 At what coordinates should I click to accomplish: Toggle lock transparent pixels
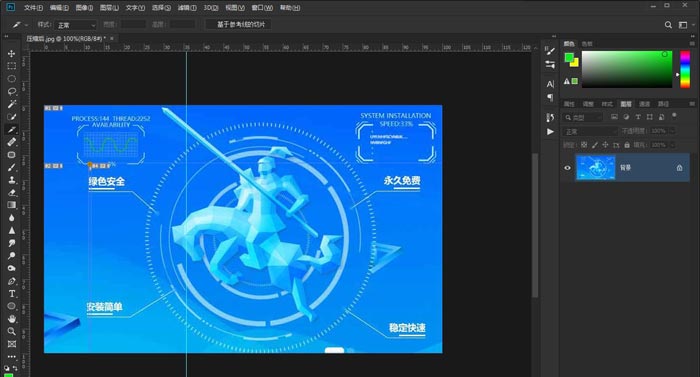pos(584,145)
